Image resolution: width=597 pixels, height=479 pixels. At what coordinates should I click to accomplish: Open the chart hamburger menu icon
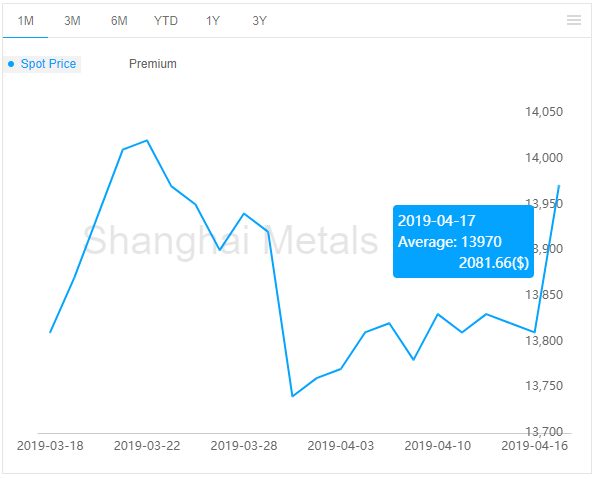(573, 20)
